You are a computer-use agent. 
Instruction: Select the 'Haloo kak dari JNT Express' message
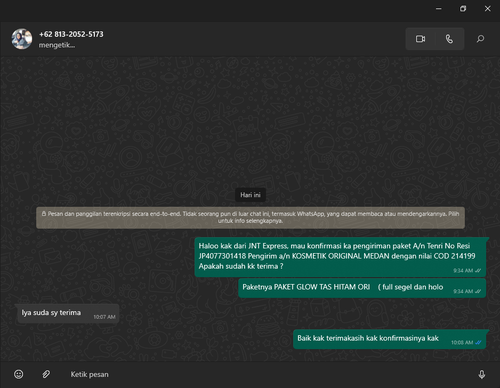tap(340, 257)
